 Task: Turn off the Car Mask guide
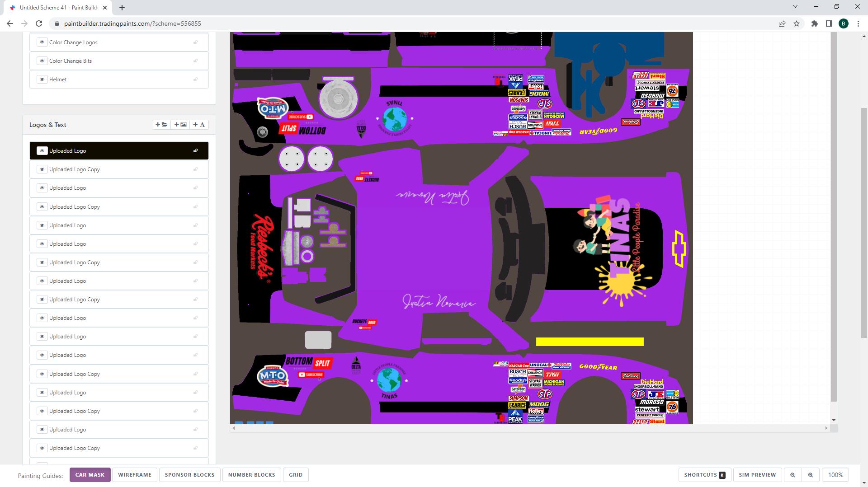click(x=90, y=475)
